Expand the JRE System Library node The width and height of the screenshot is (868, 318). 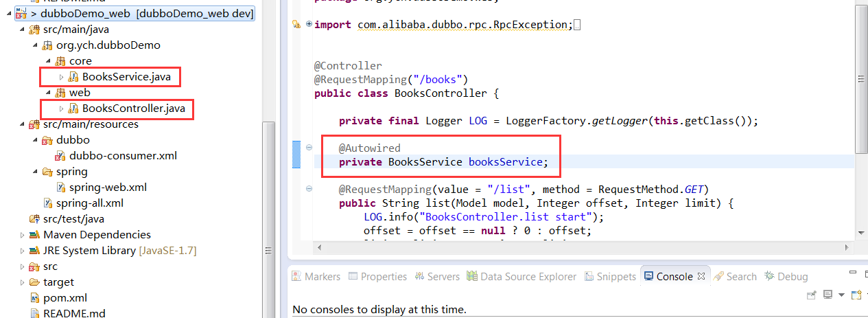click(x=21, y=251)
